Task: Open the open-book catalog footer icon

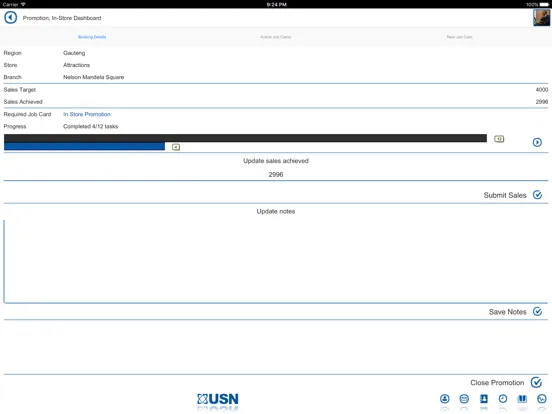Action: coord(522,399)
